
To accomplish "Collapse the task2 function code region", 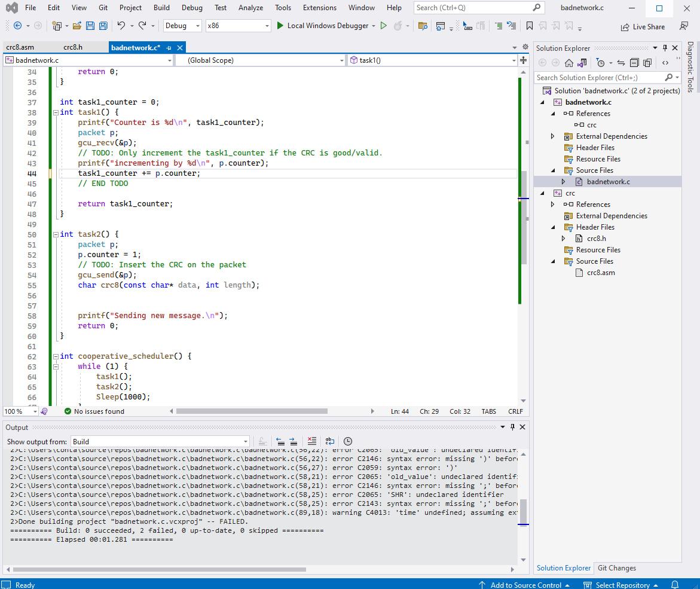I will [55, 234].
